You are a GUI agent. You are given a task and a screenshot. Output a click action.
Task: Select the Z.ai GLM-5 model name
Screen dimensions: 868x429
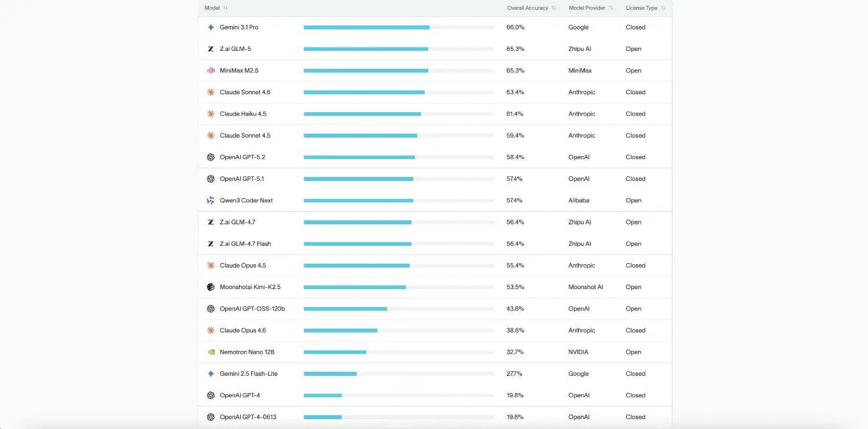[236, 49]
